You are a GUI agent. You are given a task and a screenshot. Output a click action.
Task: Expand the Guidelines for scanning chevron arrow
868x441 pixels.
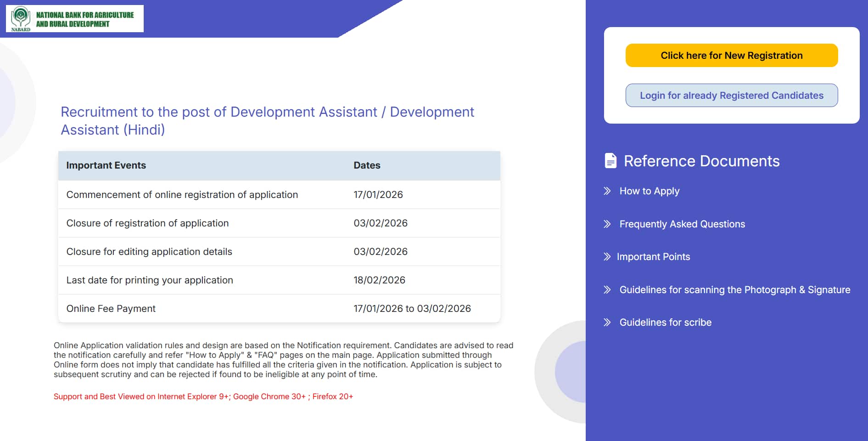[607, 289]
